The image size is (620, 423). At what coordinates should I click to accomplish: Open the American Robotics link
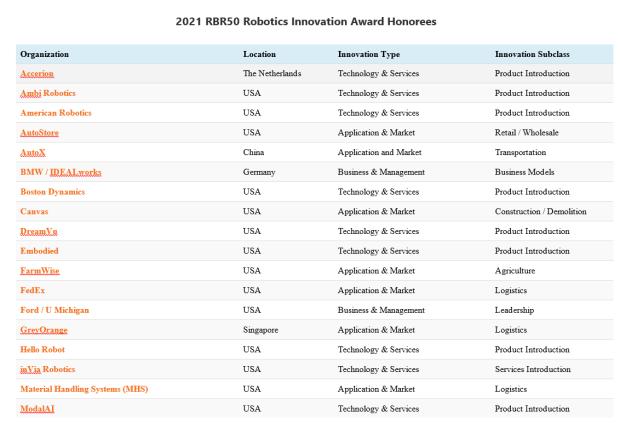[x=56, y=113]
